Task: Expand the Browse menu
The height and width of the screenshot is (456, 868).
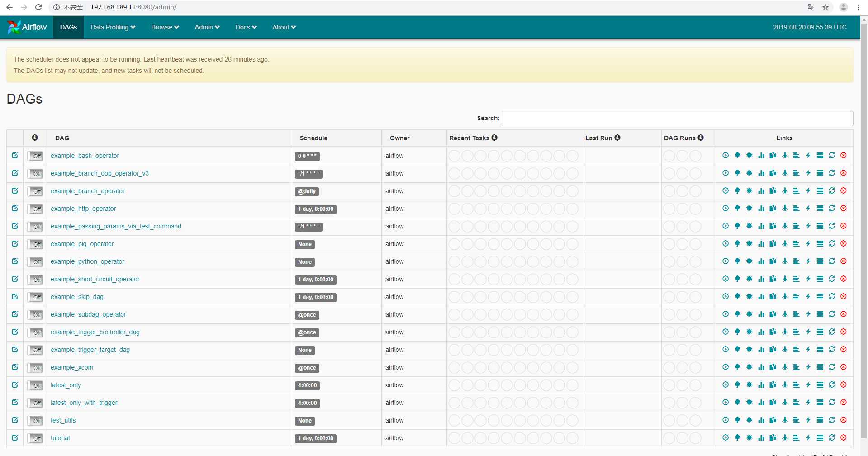Action: (x=165, y=27)
